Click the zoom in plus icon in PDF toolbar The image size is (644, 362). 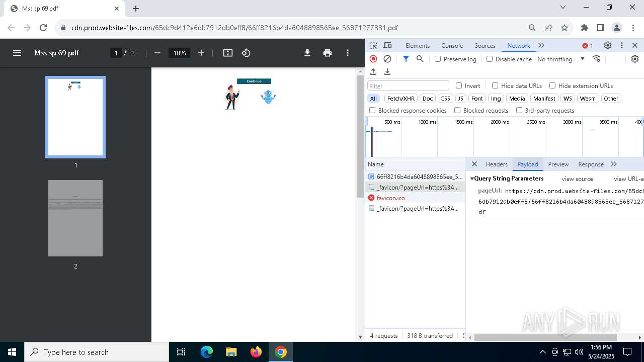click(x=201, y=53)
